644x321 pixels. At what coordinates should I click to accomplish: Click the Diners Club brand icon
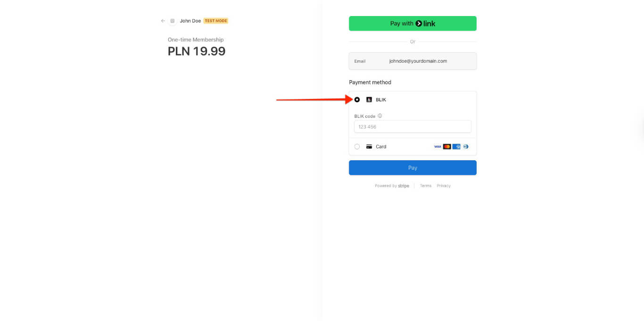tap(466, 147)
